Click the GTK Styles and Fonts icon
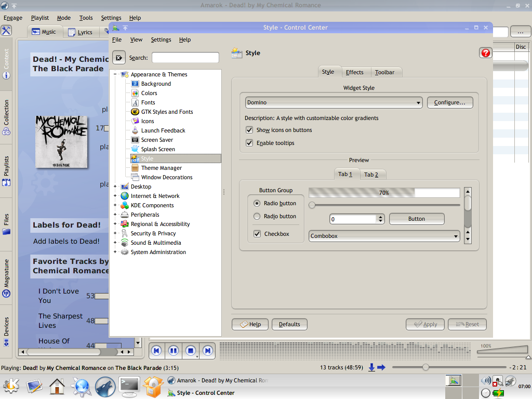This screenshot has height=399, width=532. click(x=135, y=112)
